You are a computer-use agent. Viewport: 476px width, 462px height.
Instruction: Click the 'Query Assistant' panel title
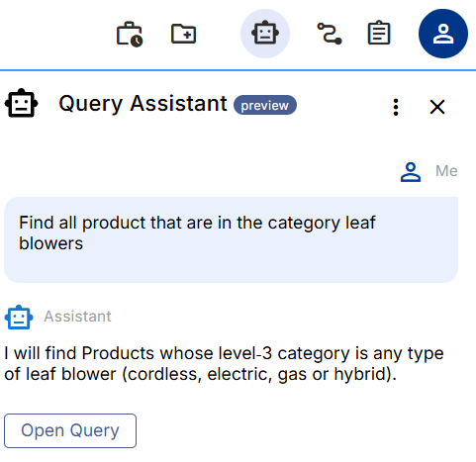(x=143, y=104)
